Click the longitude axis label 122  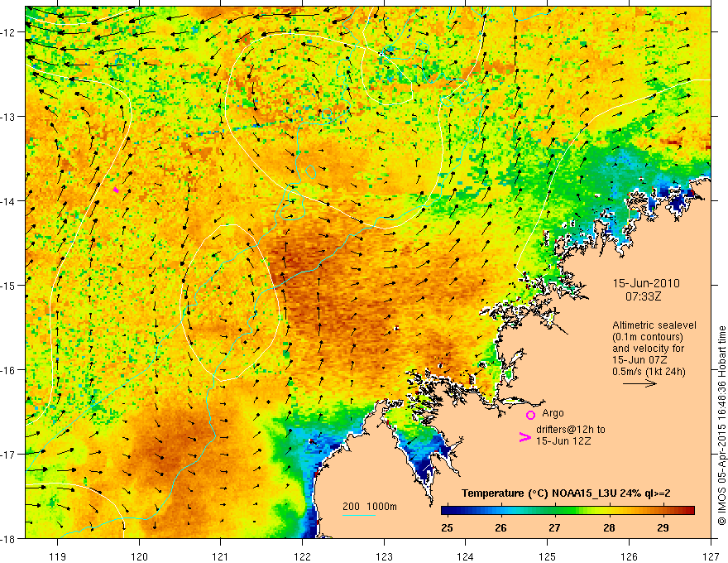coord(302,556)
